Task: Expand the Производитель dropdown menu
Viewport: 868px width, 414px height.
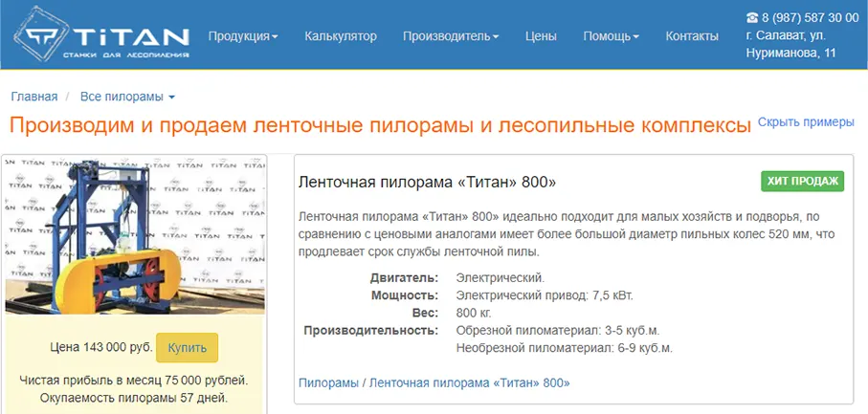Action: point(451,36)
